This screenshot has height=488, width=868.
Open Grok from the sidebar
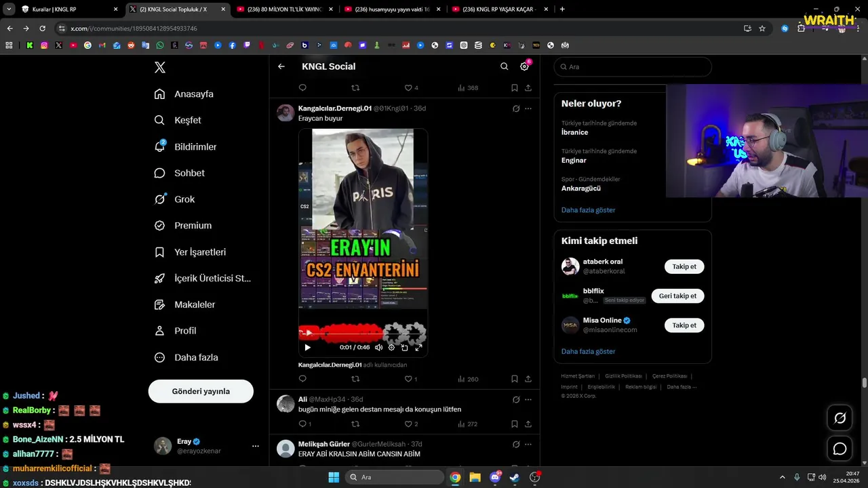tap(174, 199)
